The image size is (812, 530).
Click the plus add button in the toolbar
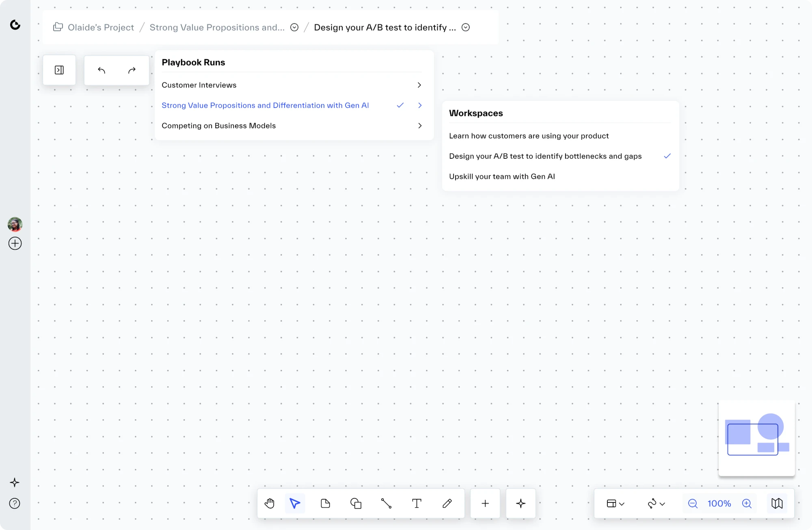(x=485, y=504)
